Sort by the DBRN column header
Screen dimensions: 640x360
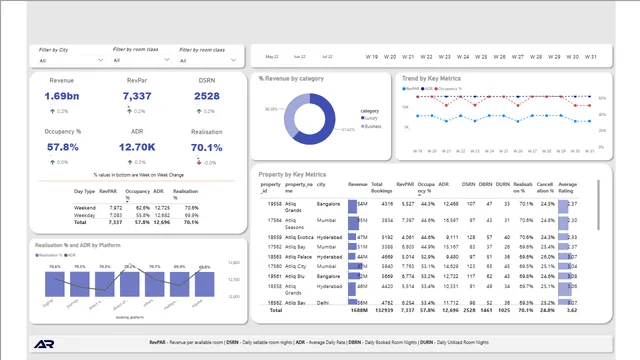click(485, 184)
